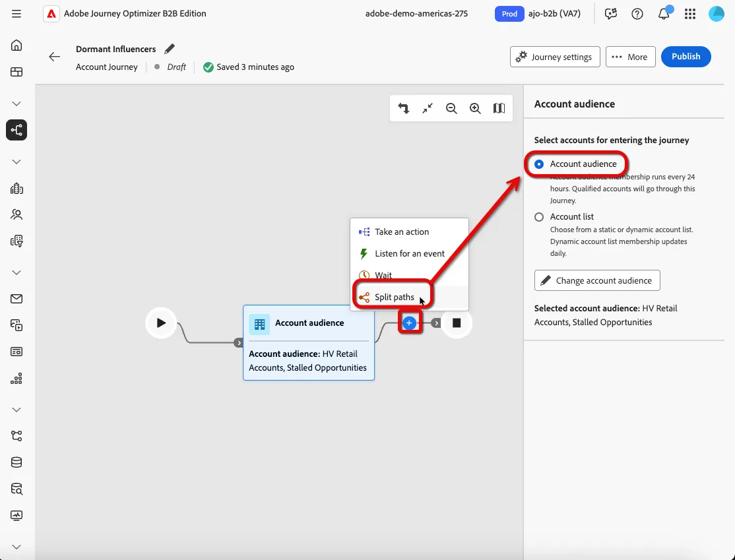
Task: Choose Split paths from the menu
Action: click(x=409, y=297)
